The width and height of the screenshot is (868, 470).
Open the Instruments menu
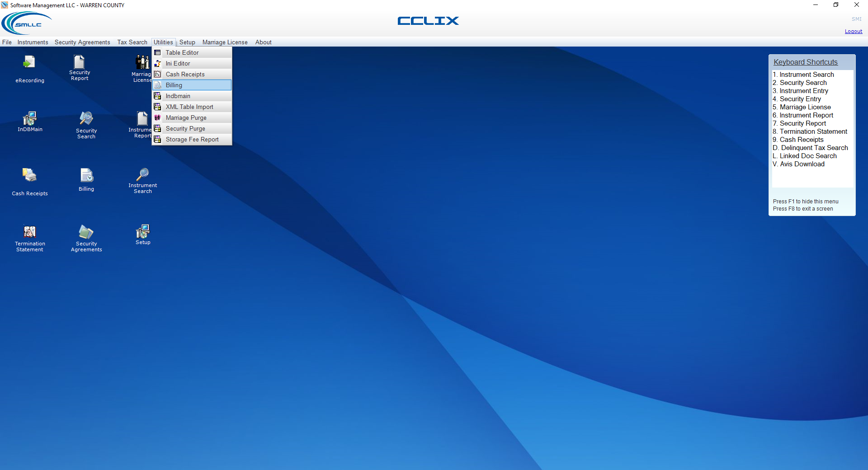click(x=33, y=42)
